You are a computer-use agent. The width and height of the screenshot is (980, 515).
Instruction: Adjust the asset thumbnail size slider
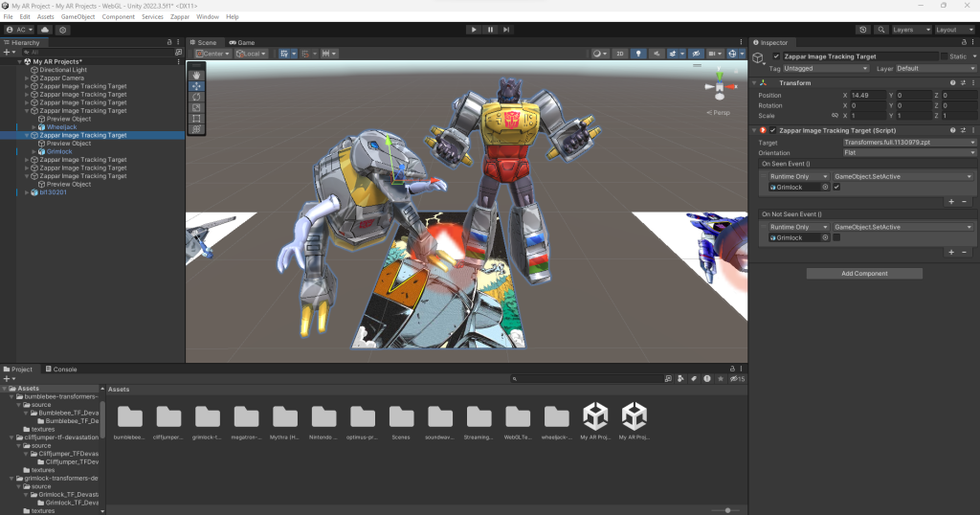click(x=727, y=510)
